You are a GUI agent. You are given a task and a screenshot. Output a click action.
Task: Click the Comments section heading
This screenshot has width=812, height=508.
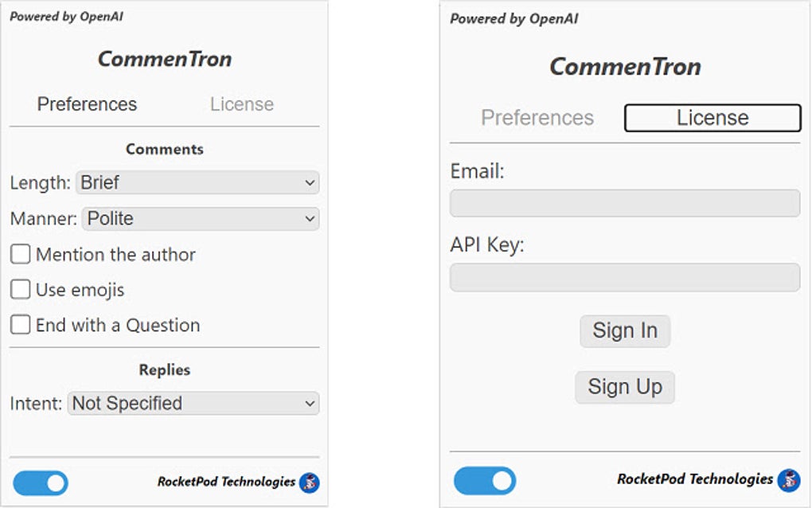click(164, 149)
